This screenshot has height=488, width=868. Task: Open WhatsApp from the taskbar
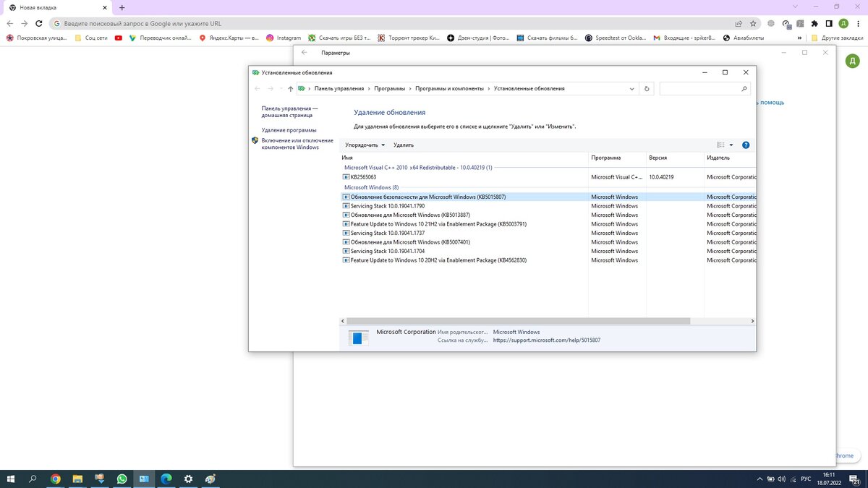122,479
